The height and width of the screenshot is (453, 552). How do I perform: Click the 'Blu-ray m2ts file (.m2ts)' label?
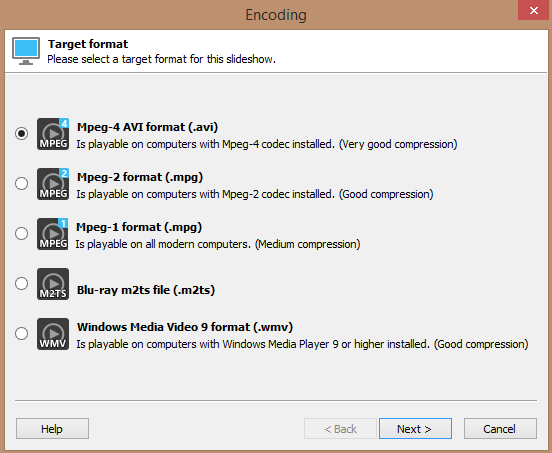(146, 290)
